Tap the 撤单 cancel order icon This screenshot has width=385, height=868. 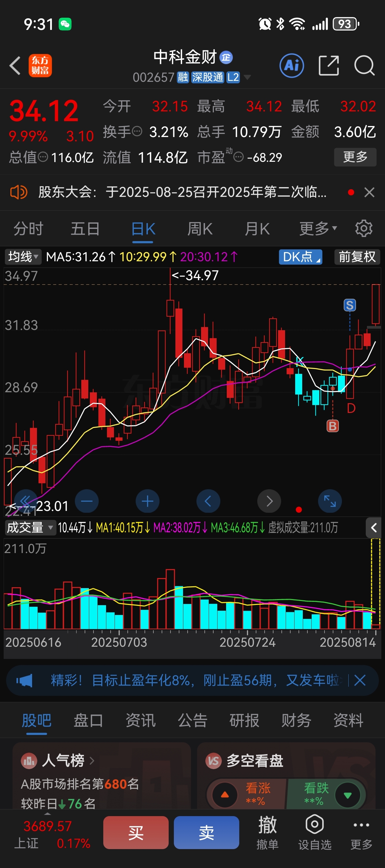[x=267, y=832]
